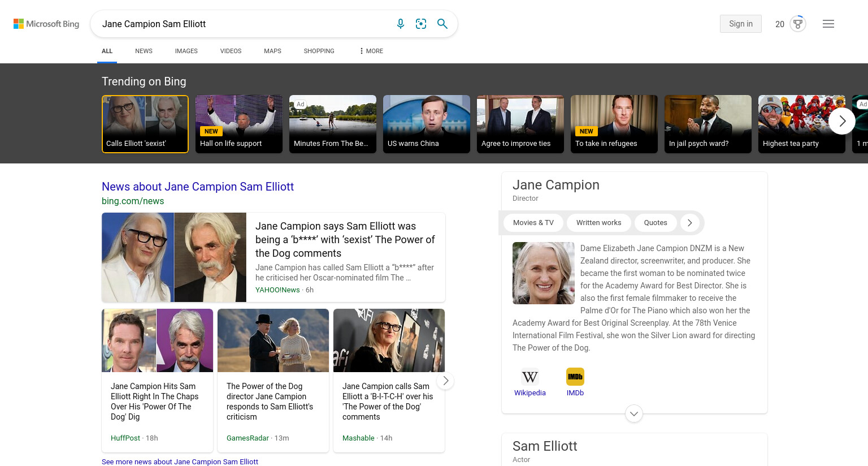Viewport: 868px width, 466px height.
Task: Open Microsoft Rewards trophy icon
Action: (798, 24)
